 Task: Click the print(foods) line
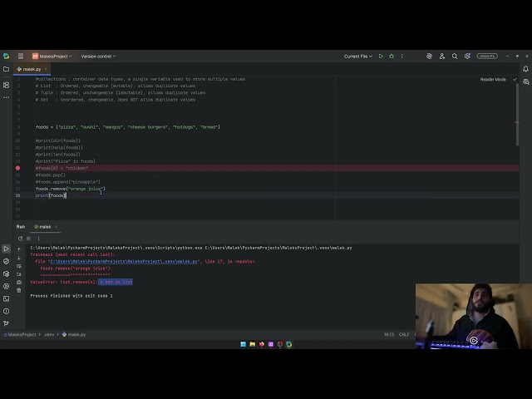[51, 195]
